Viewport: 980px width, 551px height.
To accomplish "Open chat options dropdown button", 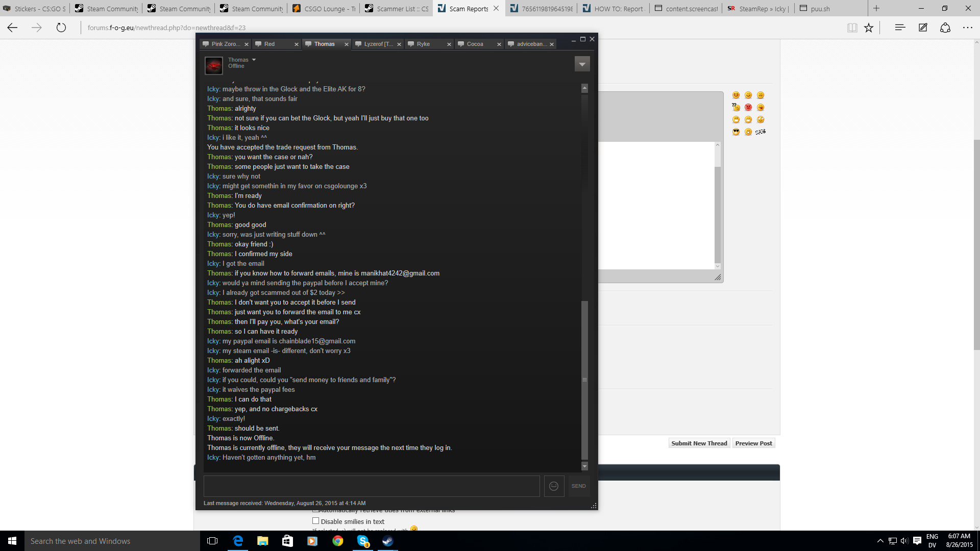I will [x=582, y=64].
